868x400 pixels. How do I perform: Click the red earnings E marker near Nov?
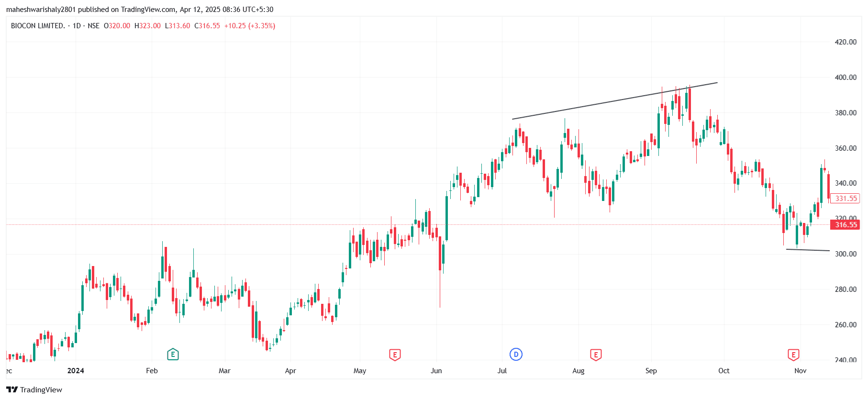click(x=793, y=355)
